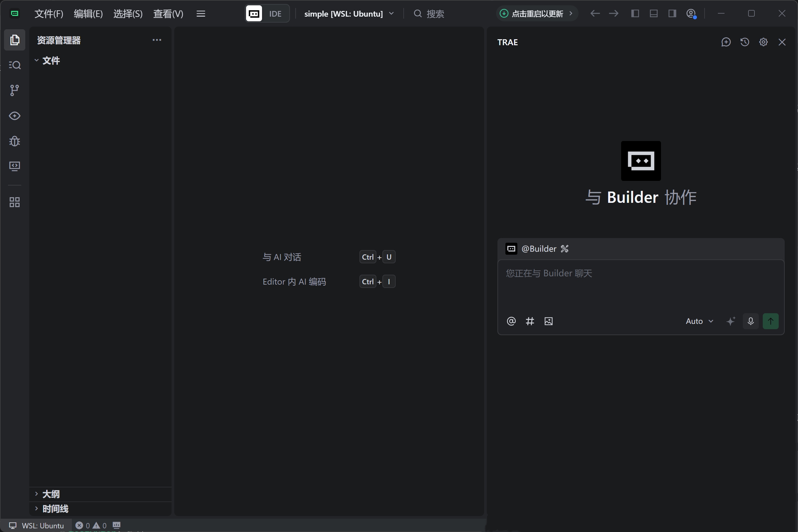The height and width of the screenshot is (532, 798).
Task: Open the Auto model dropdown
Action: [x=699, y=321]
